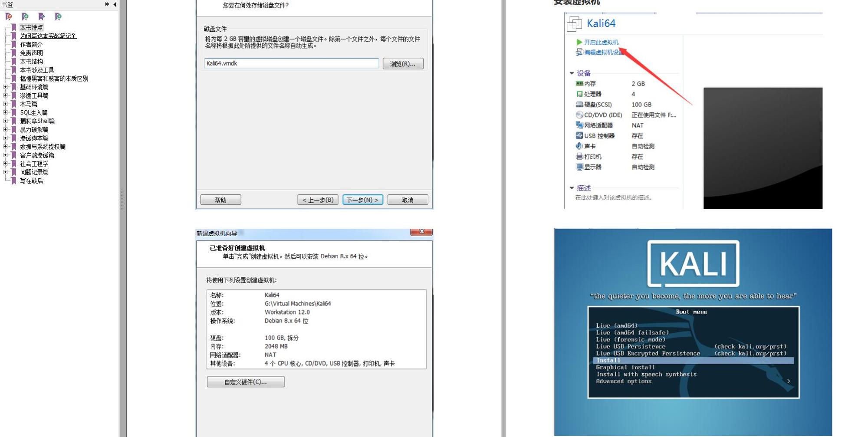Image resolution: width=868 pixels, height=437 pixels.
Task: Expand the 渗透工具篇 bookmark
Action: pyautogui.click(x=6, y=95)
